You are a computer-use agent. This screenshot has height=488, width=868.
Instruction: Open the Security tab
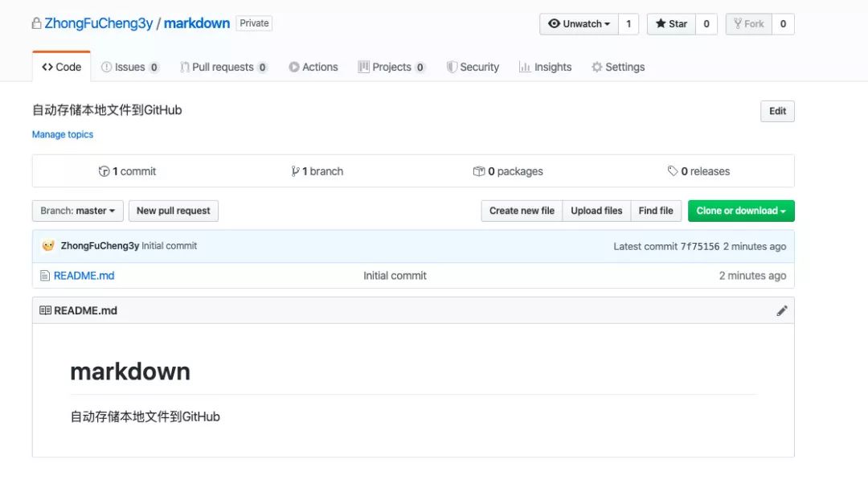[x=473, y=67]
